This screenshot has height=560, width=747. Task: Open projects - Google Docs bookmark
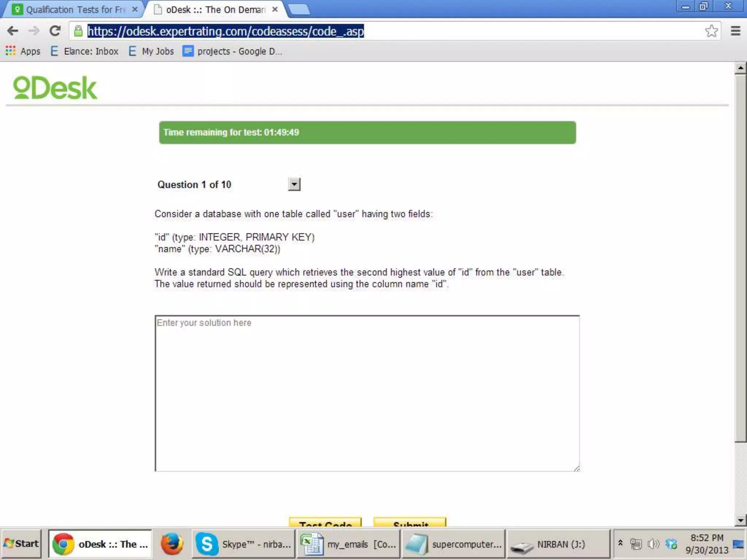click(232, 51)
